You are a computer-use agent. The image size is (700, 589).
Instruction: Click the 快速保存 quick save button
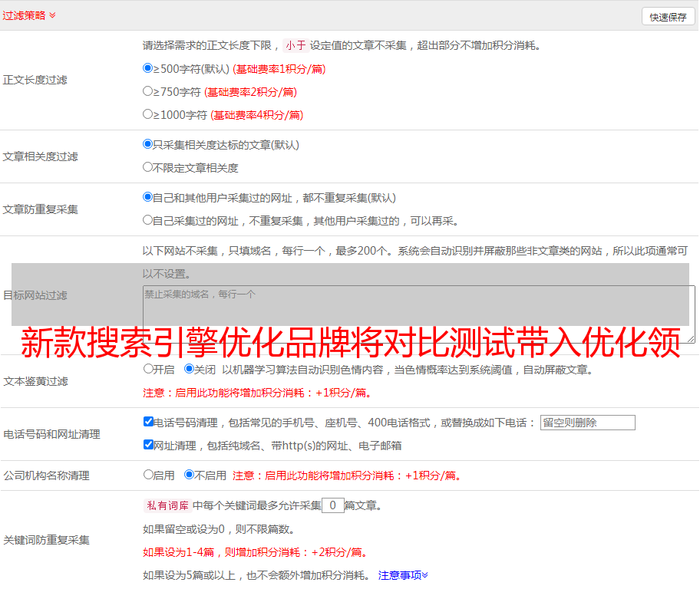pyautogui.click(x=668, y=17)
